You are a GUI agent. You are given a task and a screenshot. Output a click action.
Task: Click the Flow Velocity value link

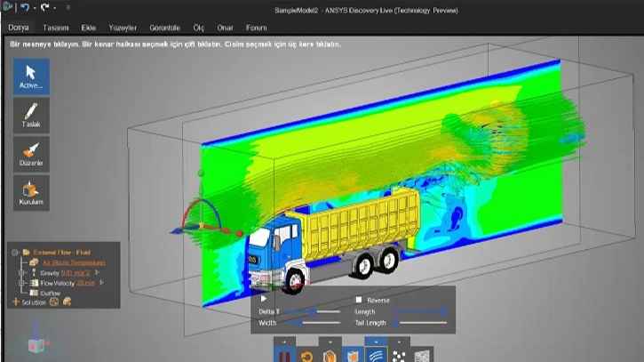point(85,282)
